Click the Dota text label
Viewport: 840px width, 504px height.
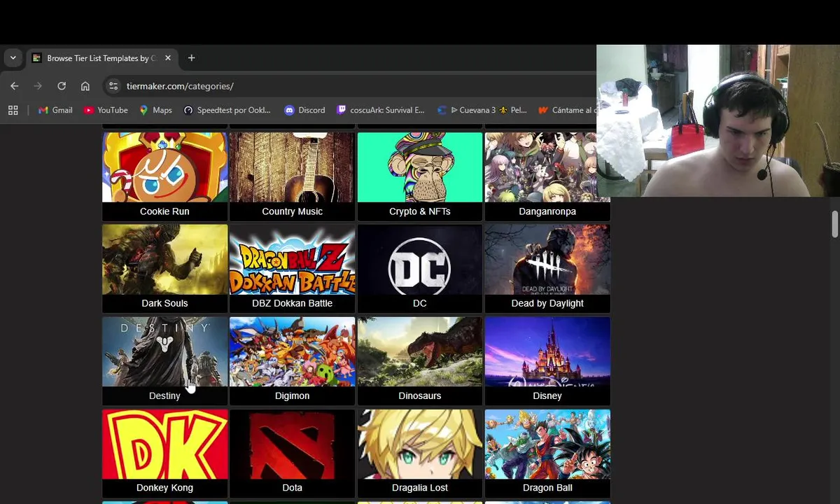292,488
